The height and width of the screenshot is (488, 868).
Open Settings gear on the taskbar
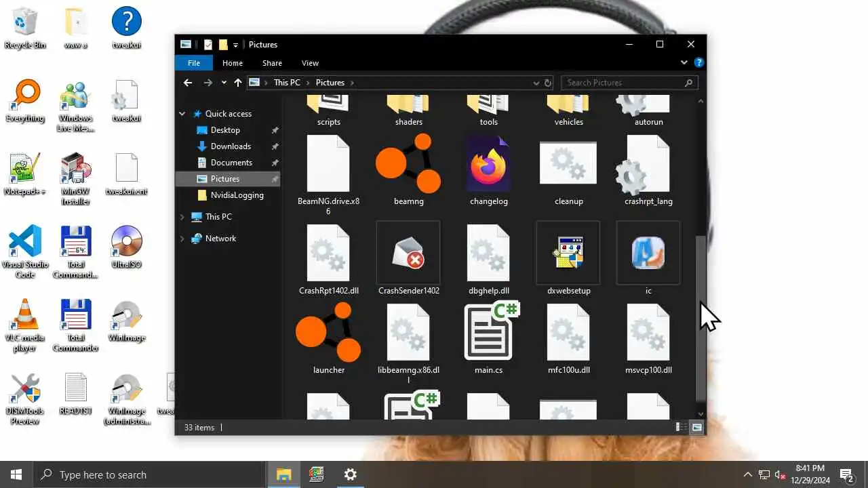pos(351,474)
